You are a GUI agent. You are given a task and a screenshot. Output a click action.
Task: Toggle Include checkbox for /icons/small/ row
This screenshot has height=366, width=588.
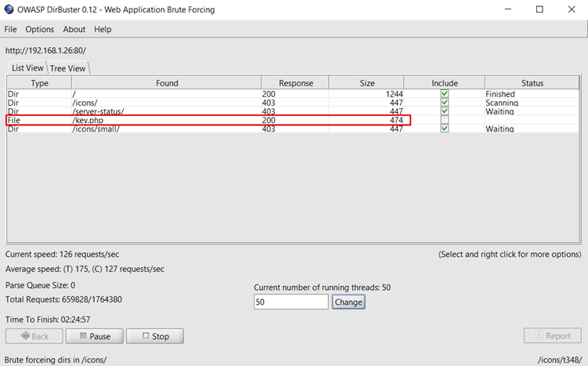[x=445, y=129]
